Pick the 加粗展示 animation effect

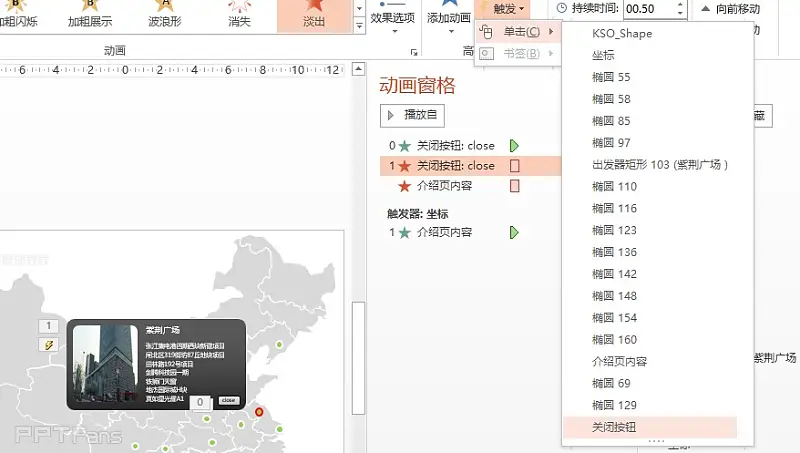[x=90, y=14]
